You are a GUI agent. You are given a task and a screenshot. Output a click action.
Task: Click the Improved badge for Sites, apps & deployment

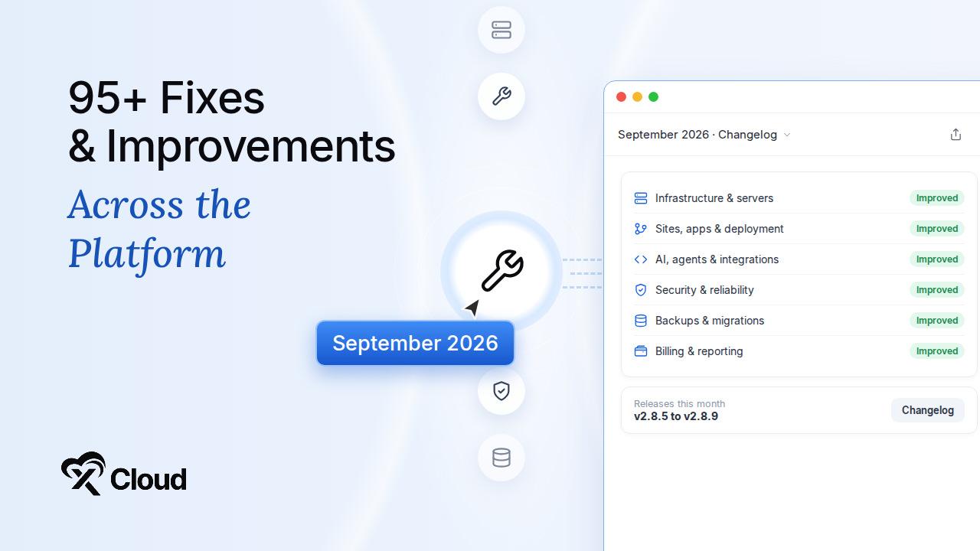[x=937, y=229]
